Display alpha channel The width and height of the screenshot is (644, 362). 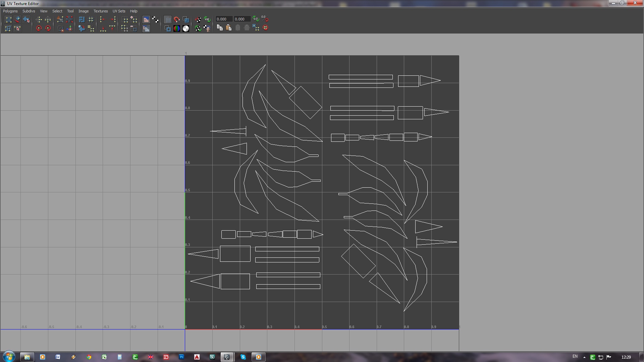pyautogui.click(x=185, y=28)
